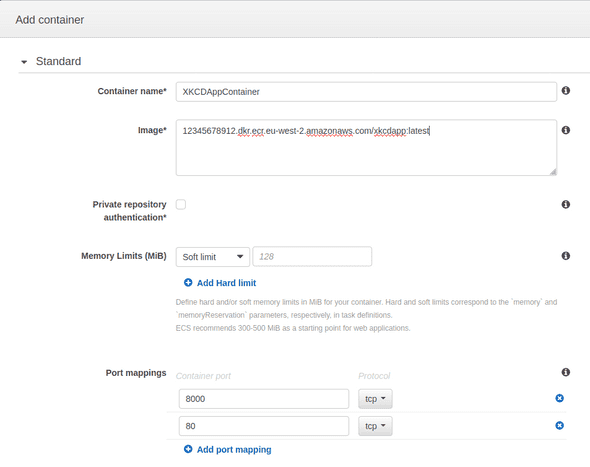This screenshot has height=467, width=590.
Task: Click the Add port mapping link
Action: [234, 450]
